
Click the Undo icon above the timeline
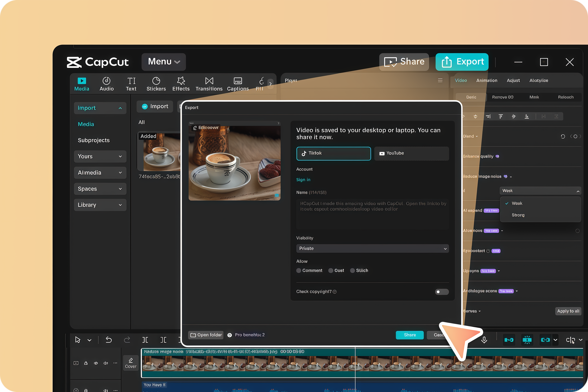click(x=109, y=340)
